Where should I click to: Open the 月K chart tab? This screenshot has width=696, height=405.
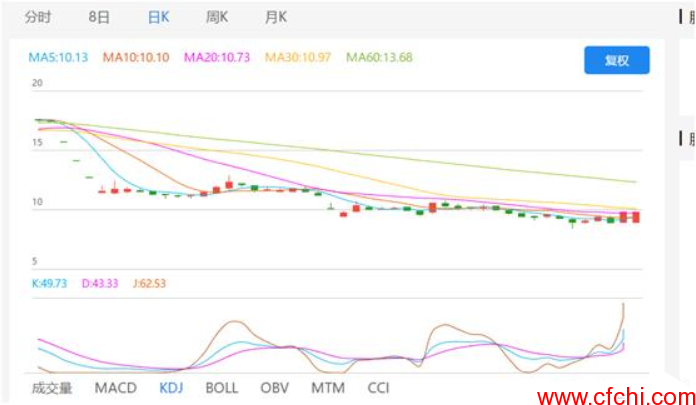tap(276, 17)
